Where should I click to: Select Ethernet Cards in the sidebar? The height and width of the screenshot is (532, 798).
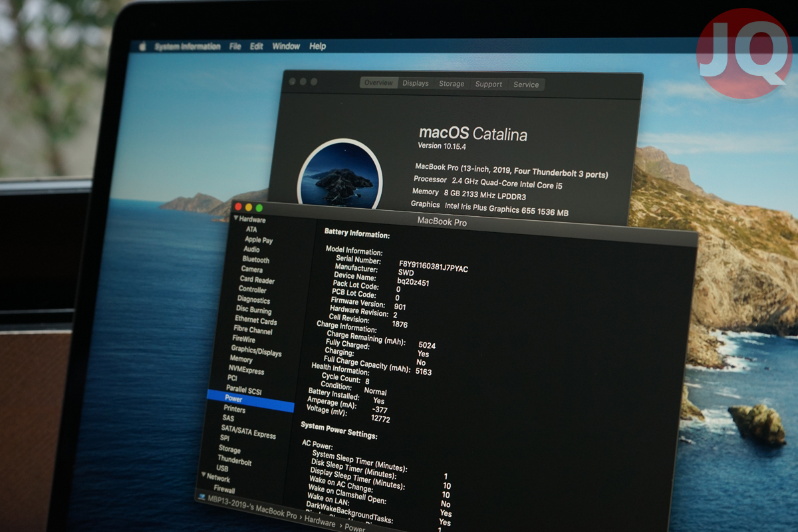click(256, 321)
